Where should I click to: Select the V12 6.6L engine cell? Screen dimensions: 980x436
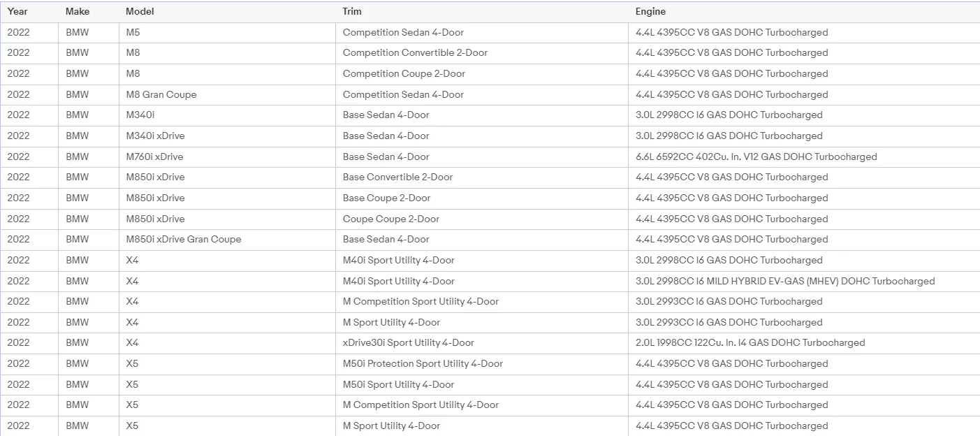point(804,157)
